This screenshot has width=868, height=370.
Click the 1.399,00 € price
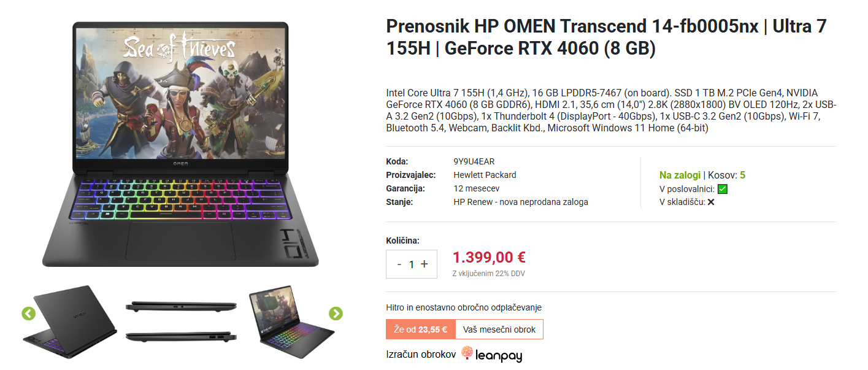[x=489, y=258]
